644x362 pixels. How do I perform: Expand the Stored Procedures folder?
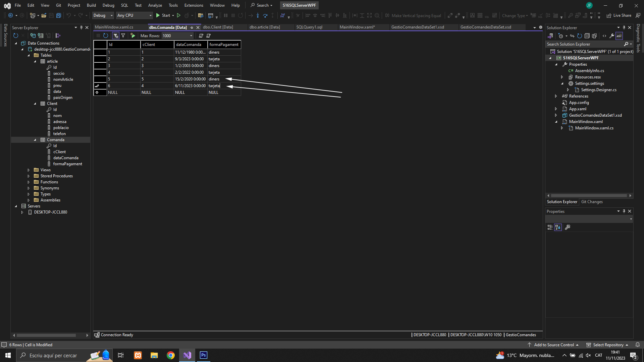click(29, 176)
